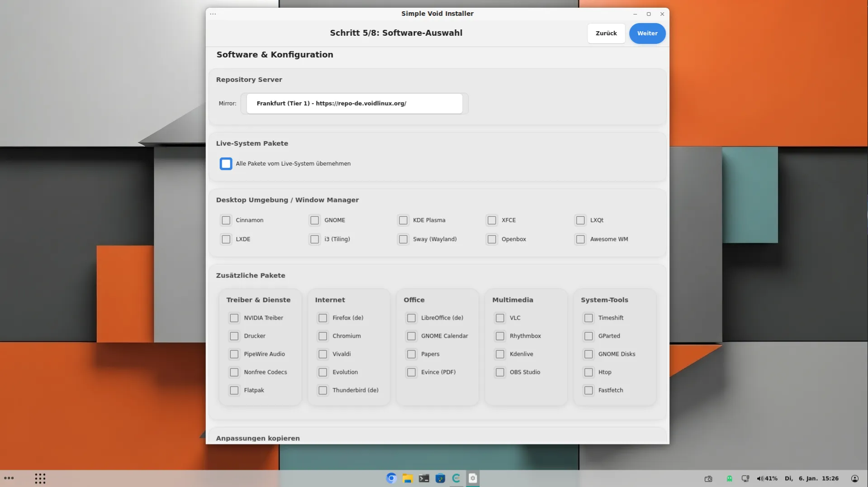Tick the NVIDIA Treiber checkbox
The height and width of the screenshot is (487, 868).
[x=234, y=318]
